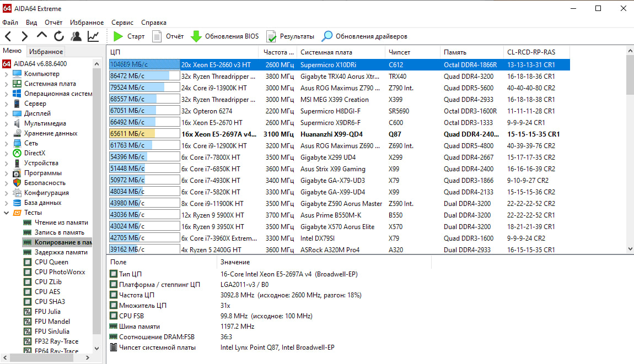Select the Операционная система Windows icon
The width and height of the screenshot is (634, 364).
(17, 94)
